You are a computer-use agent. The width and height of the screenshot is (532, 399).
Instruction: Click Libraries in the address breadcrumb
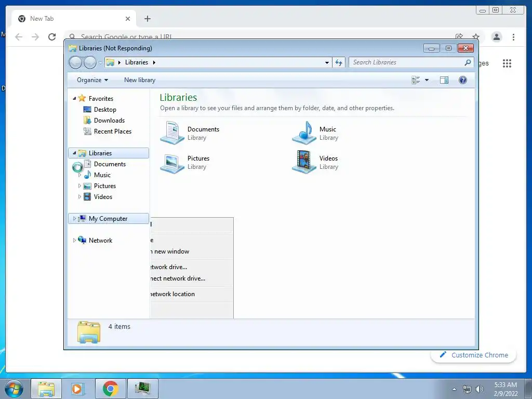(x=137, y=62)
